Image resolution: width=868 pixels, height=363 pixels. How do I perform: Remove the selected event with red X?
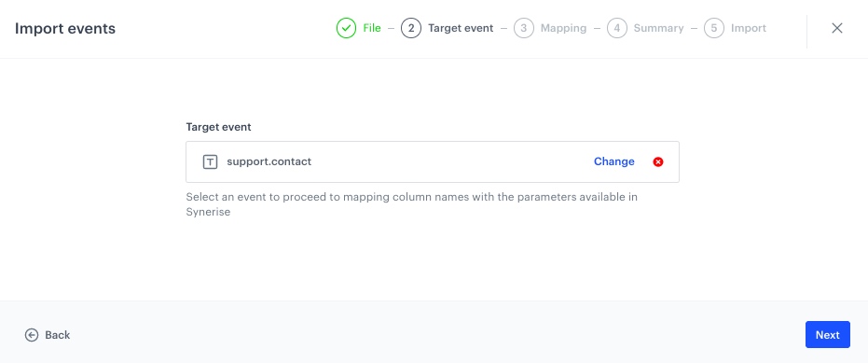click(658, 161)
